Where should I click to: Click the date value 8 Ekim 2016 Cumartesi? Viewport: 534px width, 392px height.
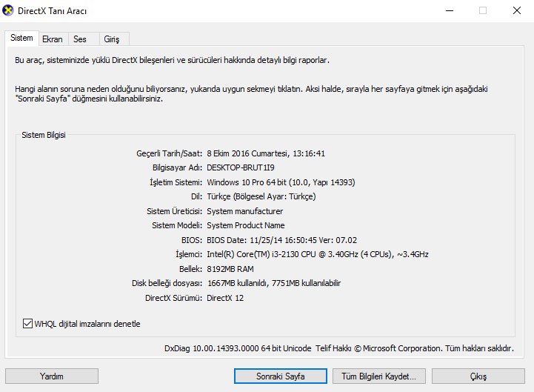tap(247, 153)
